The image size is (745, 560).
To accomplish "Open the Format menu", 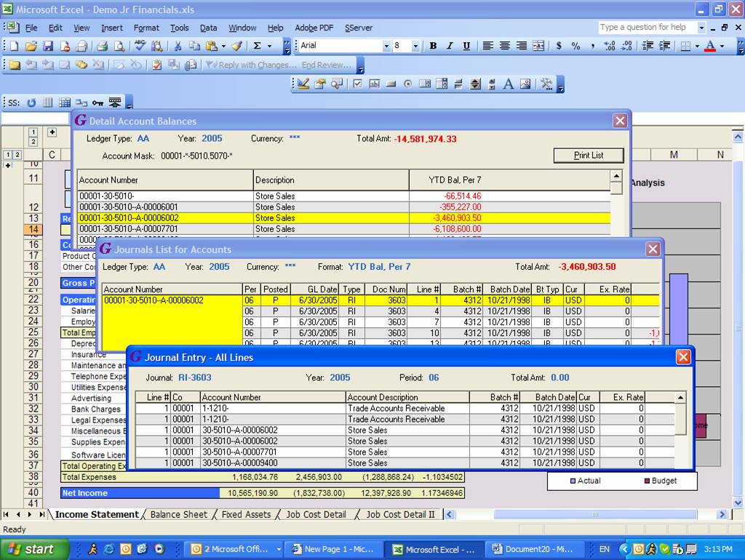I will coord(146,28).
